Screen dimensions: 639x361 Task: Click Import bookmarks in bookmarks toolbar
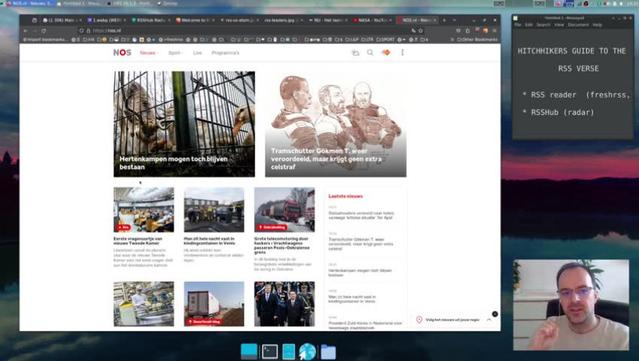click(46, 40)
